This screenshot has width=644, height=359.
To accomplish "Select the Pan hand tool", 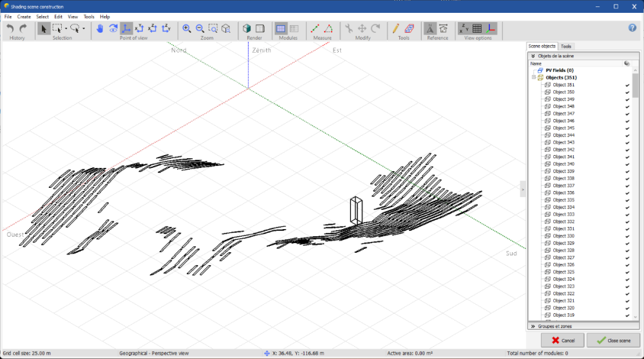I will click(100, 28).
